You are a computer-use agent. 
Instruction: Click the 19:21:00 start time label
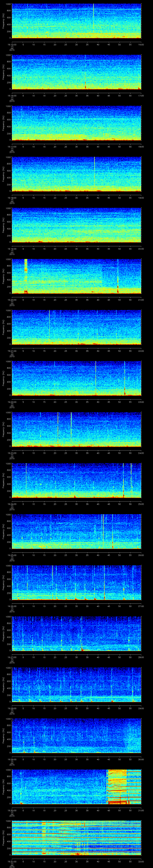(x=12, y=351)
